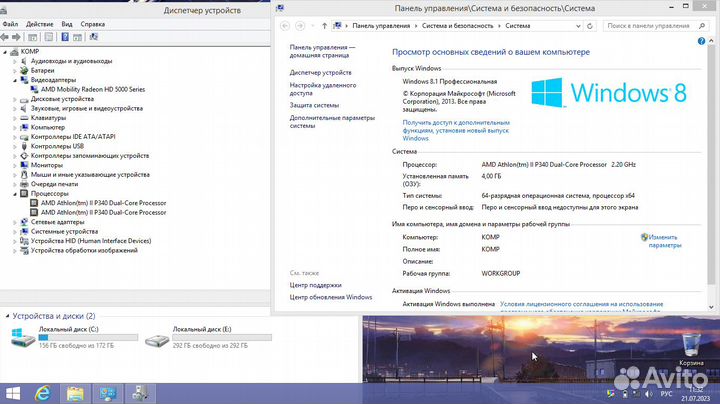Viewport: 720px width, 404px height.
Task: Click the volume icon in system tray
Action: [648, 394]
